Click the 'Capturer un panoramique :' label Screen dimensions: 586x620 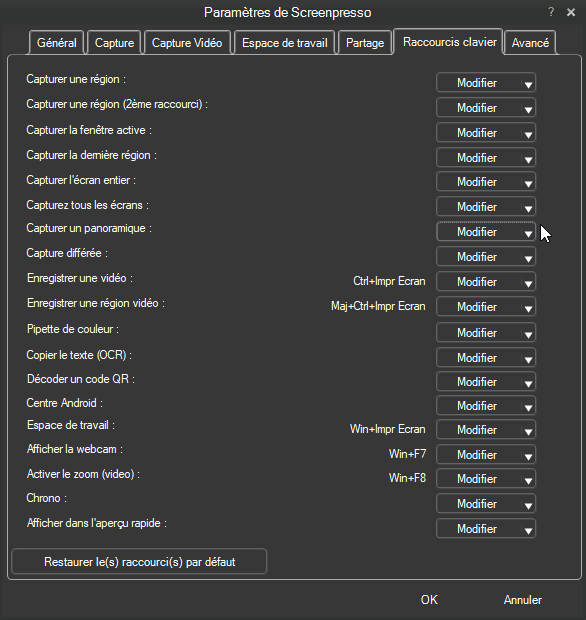89,229
